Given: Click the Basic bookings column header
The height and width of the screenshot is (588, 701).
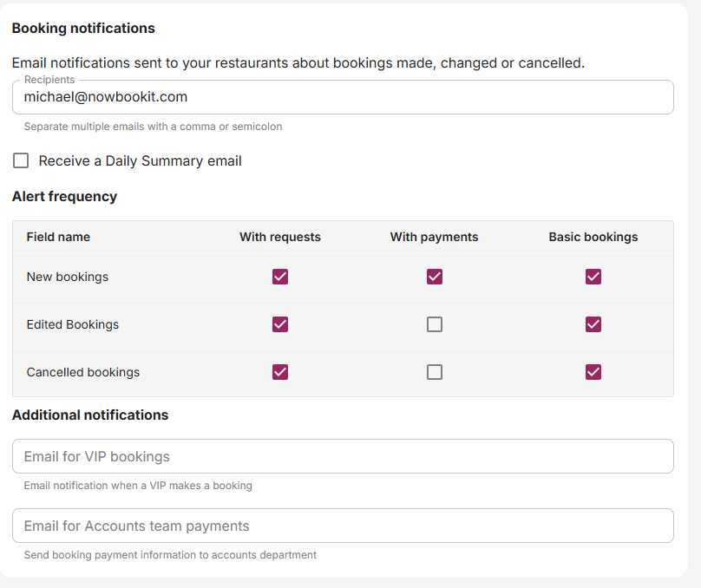Looking at the screenshot, I should coord(593,237).
